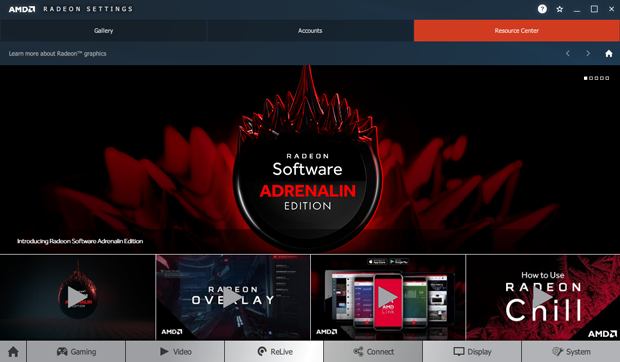Image resolution: width=620 pixels, height=362 pixels.
Task: Play the Radeon Overlay video
Action: tap(233, 297)
